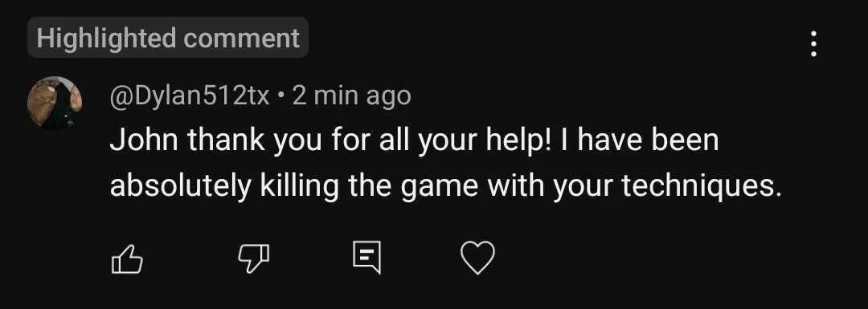This screenshot has height=309, width=868.
Task: Expand comment actions via vertical ellipsis
Action: (x=813, y=43)
